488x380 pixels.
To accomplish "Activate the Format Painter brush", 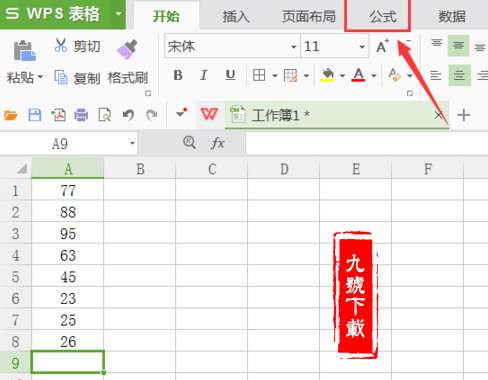I will click(127, 49).
